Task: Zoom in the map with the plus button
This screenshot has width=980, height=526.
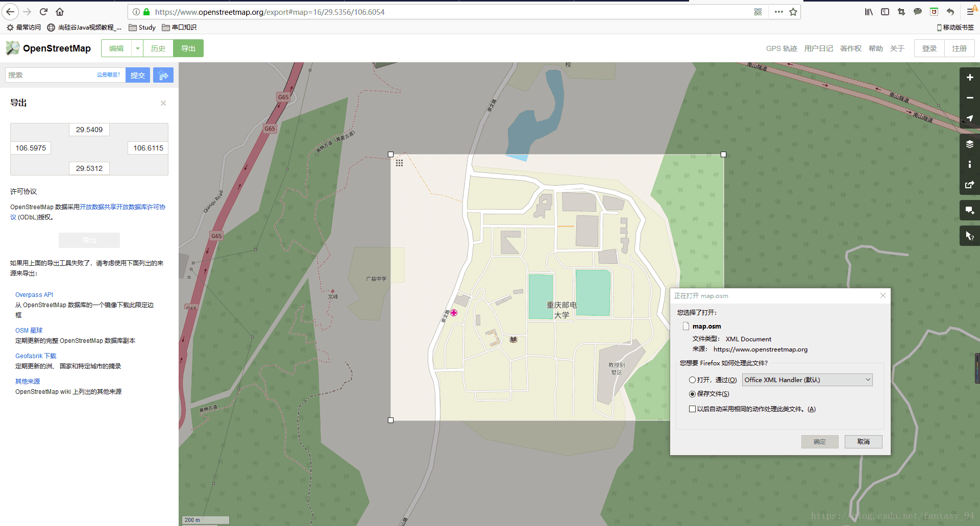Action: click(x=970, y=78)
